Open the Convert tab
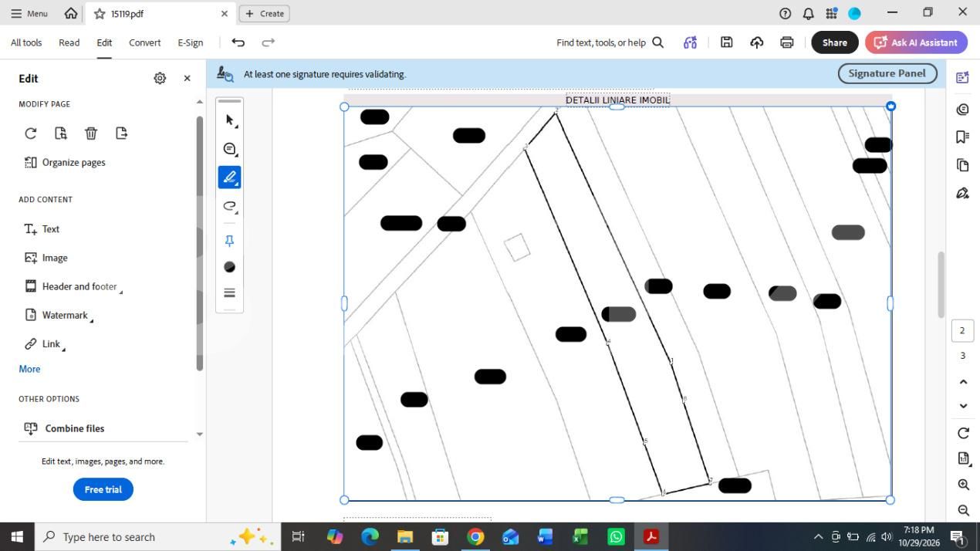The width and height of the screenshot is (980, 551). tap(144, 42)
